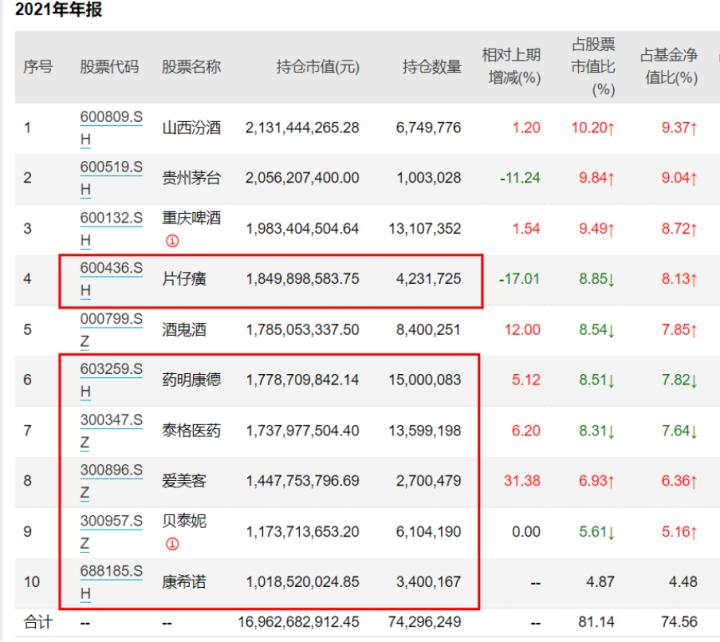Viewport: 720px width, 642px height.
Task: Select holding quantity 15,000,083
Action: click(425, 380)
